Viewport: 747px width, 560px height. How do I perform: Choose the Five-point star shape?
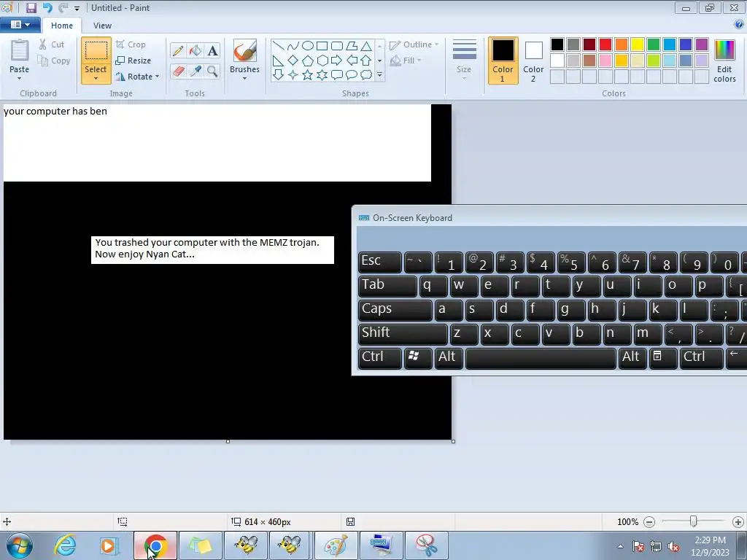tap(308, 75)
